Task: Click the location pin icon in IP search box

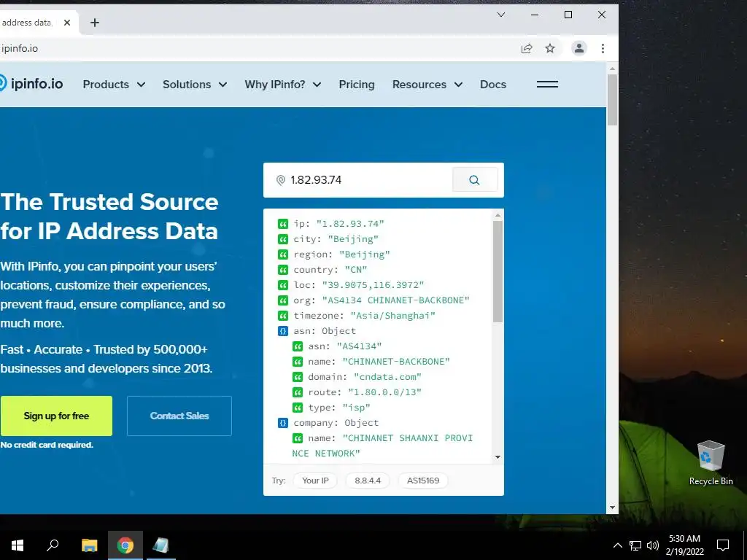Action: pyautogui.click(x=281, y=180)
